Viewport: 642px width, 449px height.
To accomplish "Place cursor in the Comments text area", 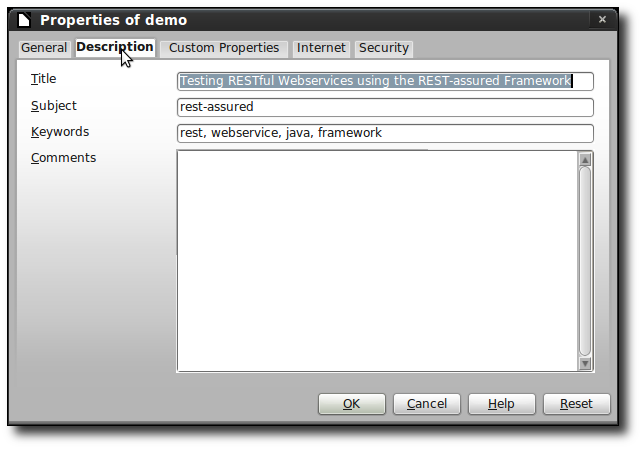I will click(x=377, y=261).
